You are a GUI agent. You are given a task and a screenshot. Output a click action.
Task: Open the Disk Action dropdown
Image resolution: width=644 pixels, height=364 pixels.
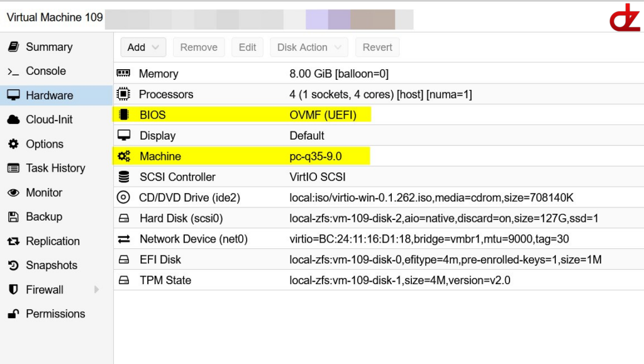(x=309, y=47)
